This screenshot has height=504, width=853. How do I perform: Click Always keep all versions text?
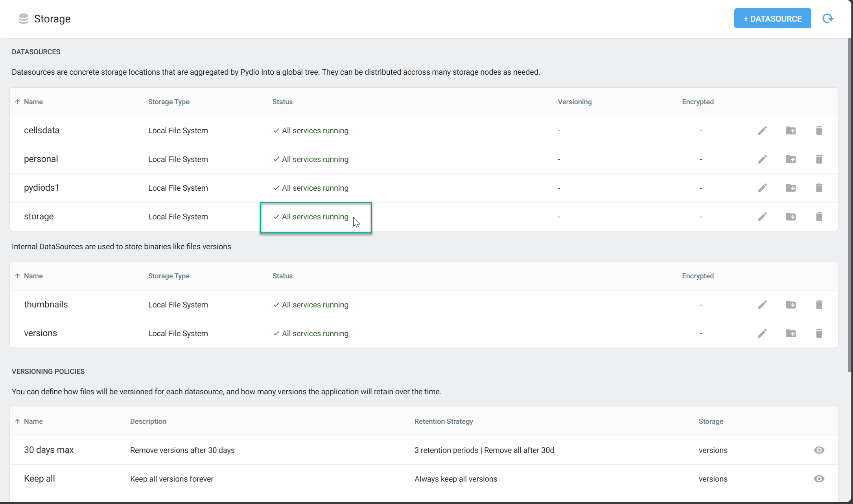click(456, 479)
